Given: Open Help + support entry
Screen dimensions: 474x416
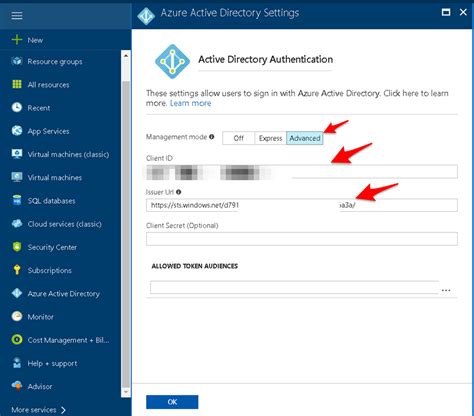Looking at the screenshot, I should point(52,363).
